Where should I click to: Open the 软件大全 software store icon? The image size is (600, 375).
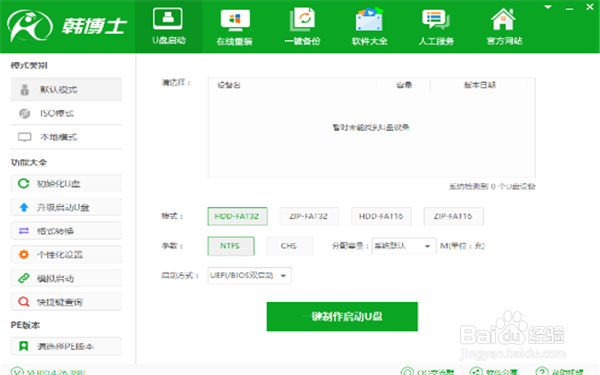pyautogui.click(x=369, y=19)
